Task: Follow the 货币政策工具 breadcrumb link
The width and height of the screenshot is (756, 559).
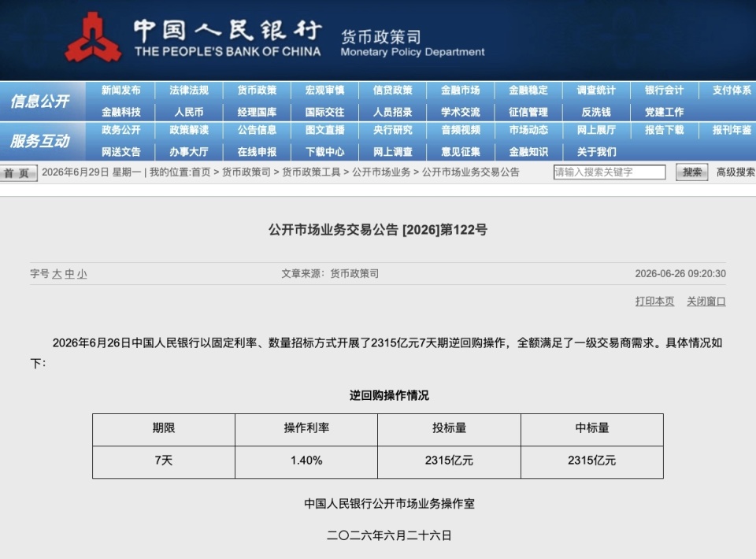Action: pyautogui.click(x=312, y=172)
